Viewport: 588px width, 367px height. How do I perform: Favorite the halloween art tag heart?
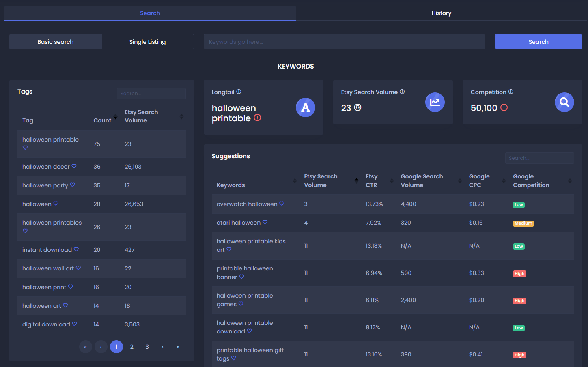[65, 305]
